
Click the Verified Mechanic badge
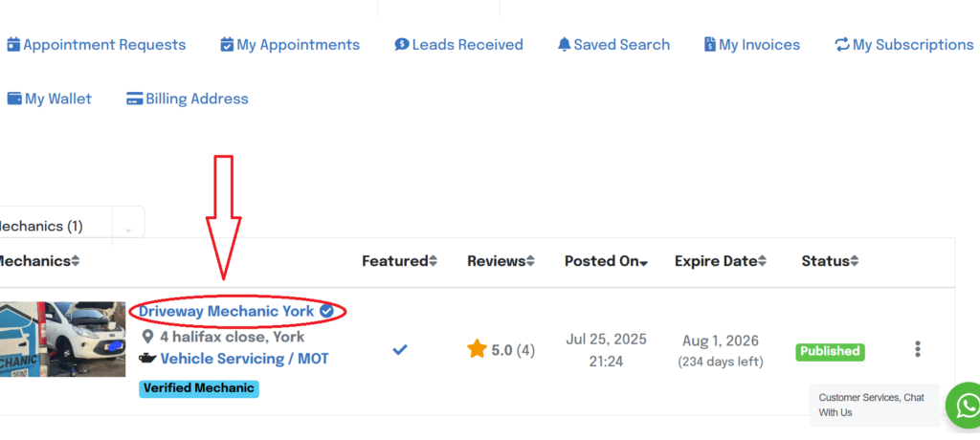pyautogui.click(x=199, y=388)
